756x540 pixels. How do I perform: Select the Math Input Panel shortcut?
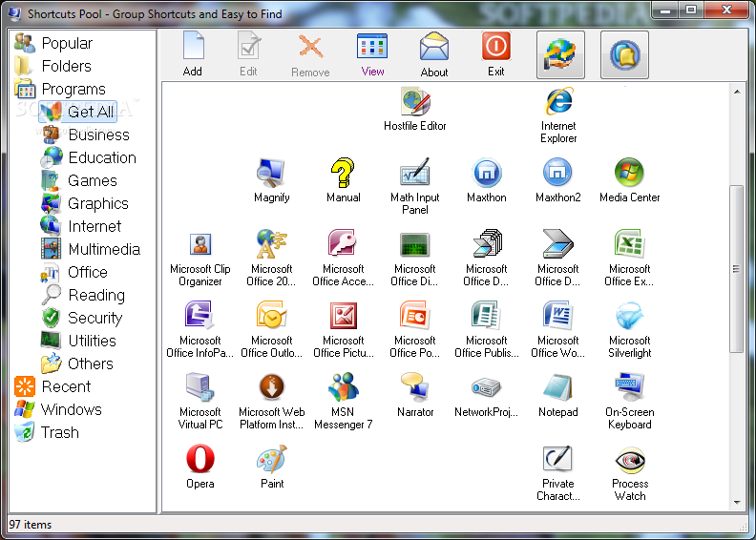[415, 187]
